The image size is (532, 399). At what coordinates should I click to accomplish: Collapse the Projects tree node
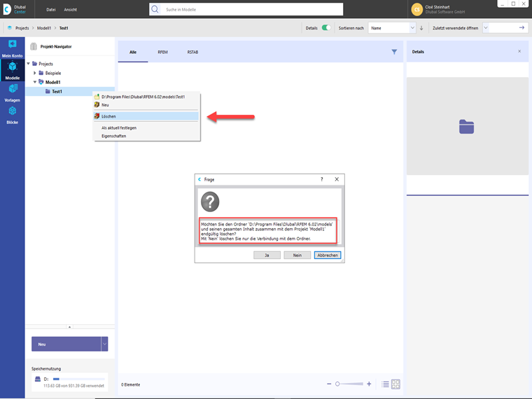(29, 64)
